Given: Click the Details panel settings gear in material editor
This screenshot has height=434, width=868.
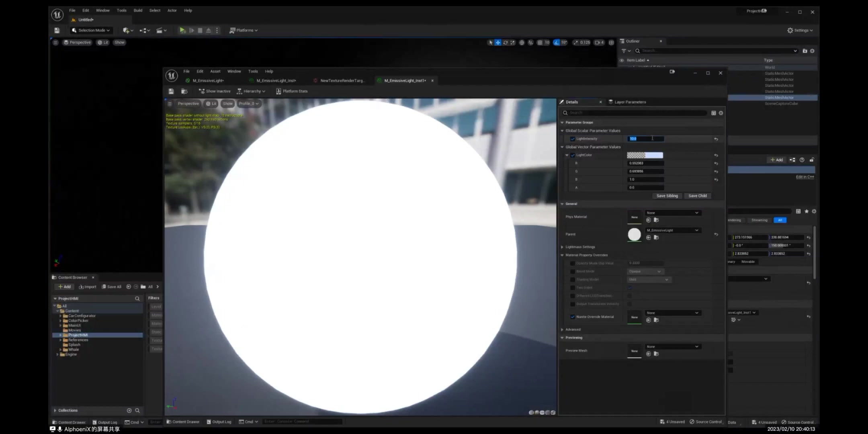Looking at the screenshot, I should (x=721, y=113).
